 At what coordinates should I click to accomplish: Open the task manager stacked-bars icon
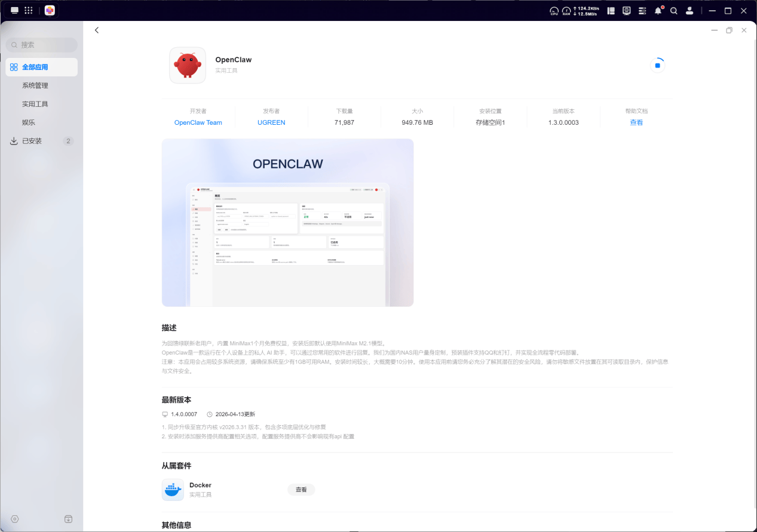[x=642, y=11]
